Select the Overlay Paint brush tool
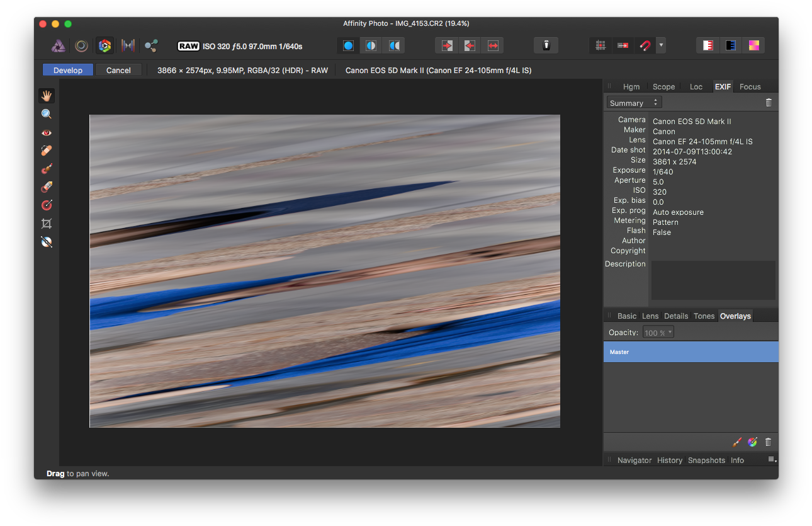The height and width of the screenshot is (526, 812). point(47,169)
